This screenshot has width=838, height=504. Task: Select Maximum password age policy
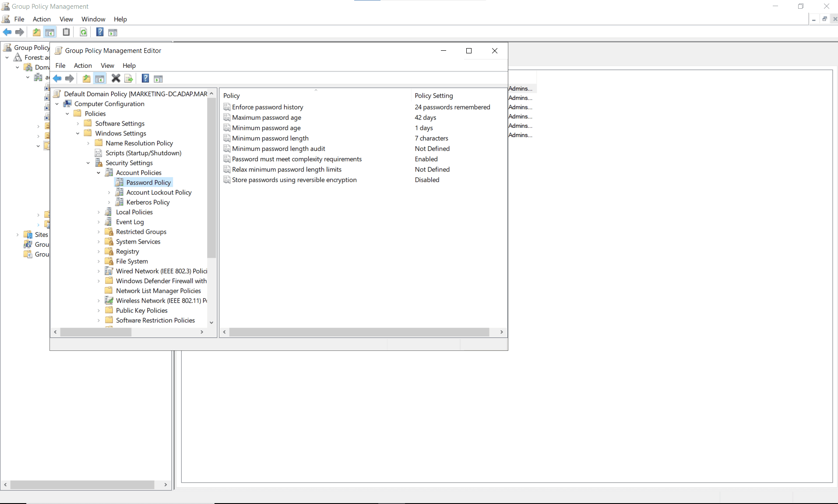267,117
